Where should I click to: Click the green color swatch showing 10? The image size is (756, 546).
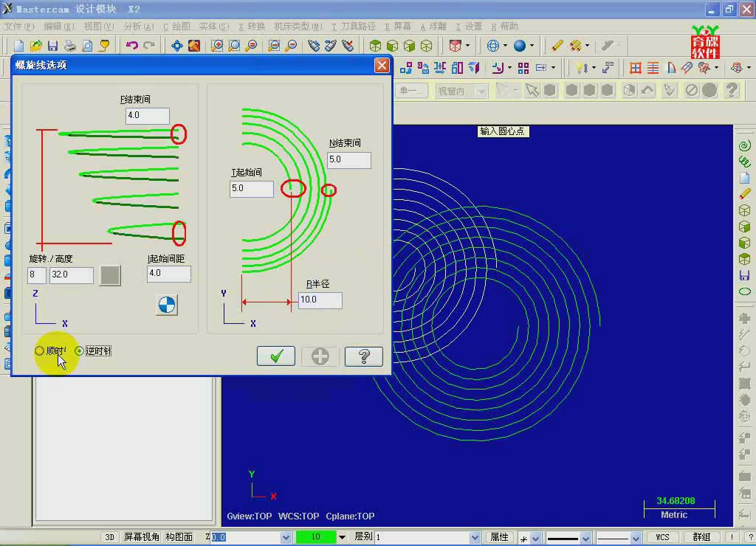[x=316, y=537]
